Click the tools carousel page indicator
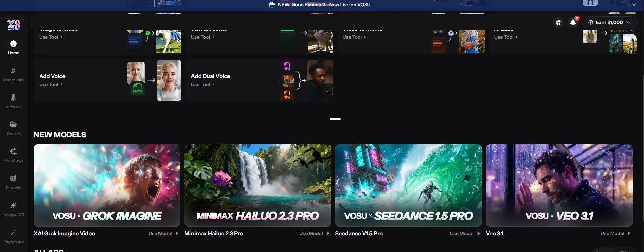 (335, 119)
